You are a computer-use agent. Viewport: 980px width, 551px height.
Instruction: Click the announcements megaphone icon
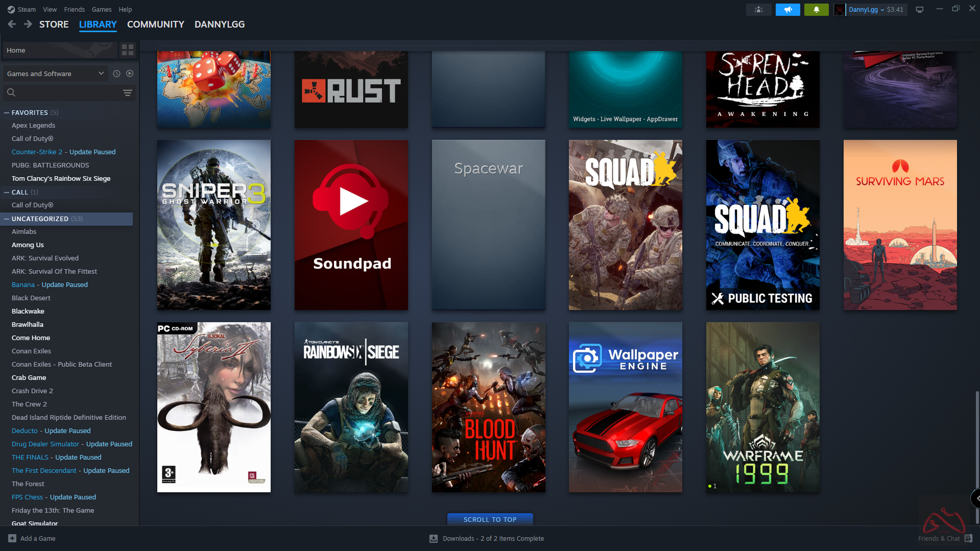787,9
